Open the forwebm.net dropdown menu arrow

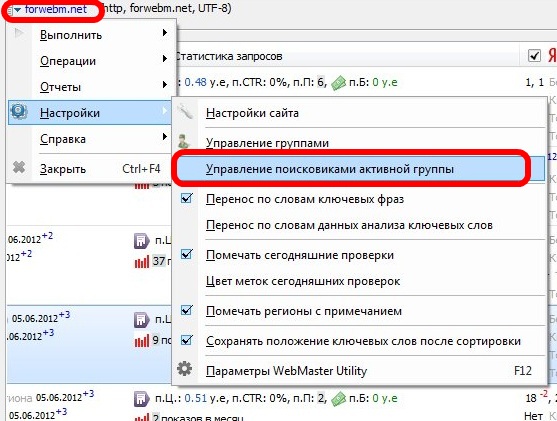pyautogui.click(x=17, y=10)
